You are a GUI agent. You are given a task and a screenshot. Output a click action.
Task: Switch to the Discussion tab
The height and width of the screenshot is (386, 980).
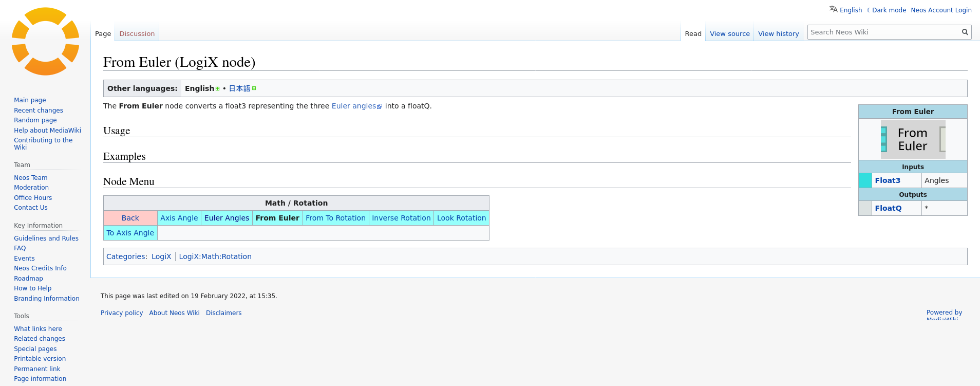click(137, 34)
